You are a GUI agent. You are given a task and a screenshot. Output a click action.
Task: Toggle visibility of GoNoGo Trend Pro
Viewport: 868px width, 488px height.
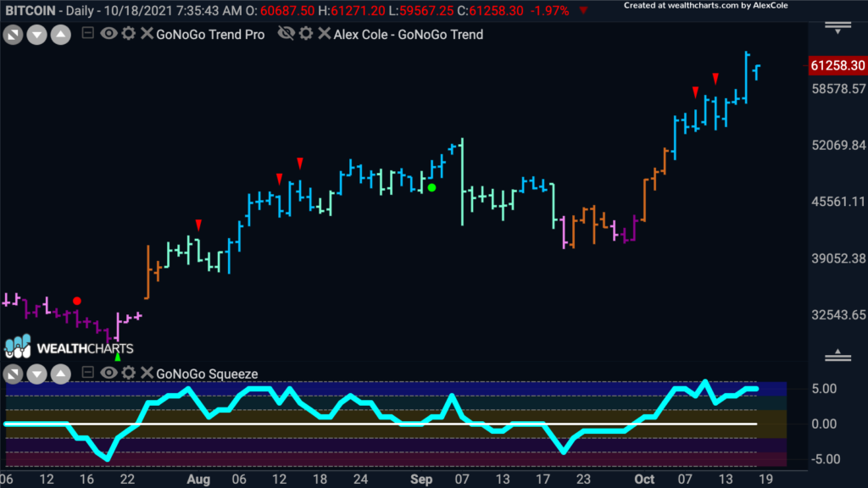[x=108, y=34]
